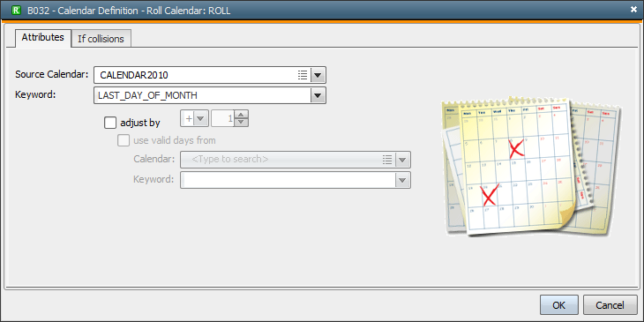Viewport: 644px width, 322px height.
Task: Confirm with the OK button
Action: point(559,305)
